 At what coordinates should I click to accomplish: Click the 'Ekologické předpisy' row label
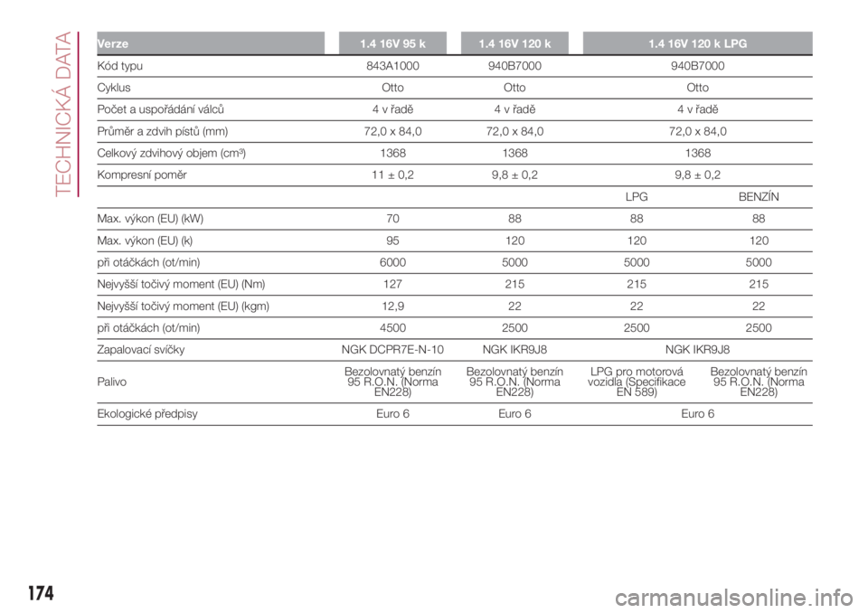coord(146,414)
